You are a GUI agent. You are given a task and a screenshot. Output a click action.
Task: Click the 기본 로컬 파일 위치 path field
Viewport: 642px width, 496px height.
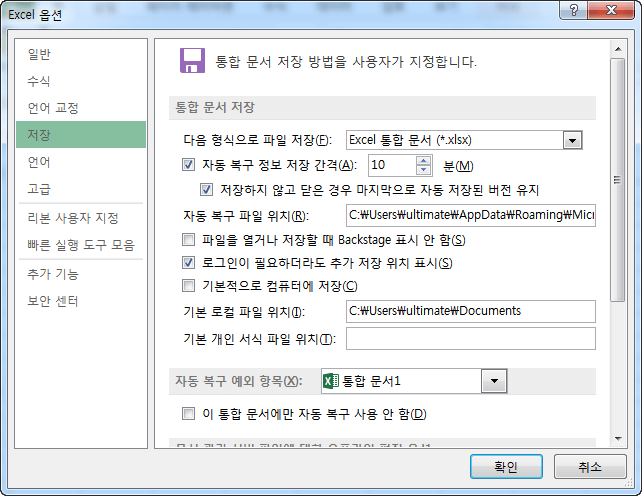click(x=471, y=311)
